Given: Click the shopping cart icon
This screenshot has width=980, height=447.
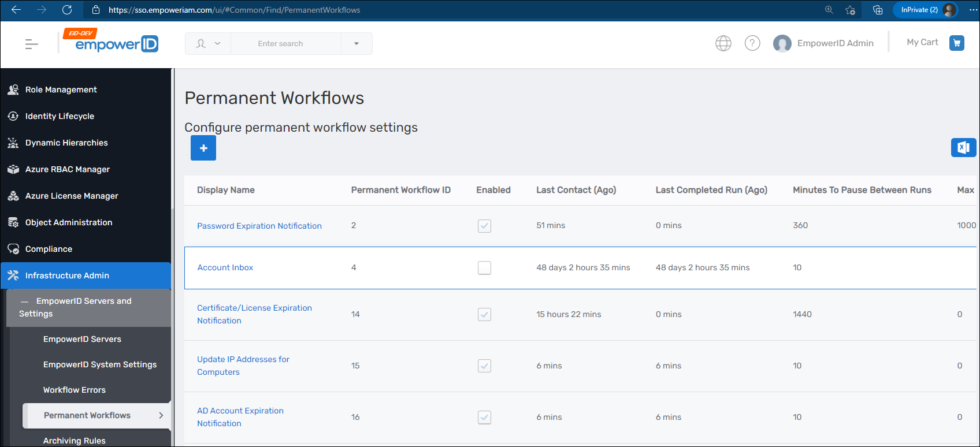Looking at the screenshot, I should pos(957,43).
